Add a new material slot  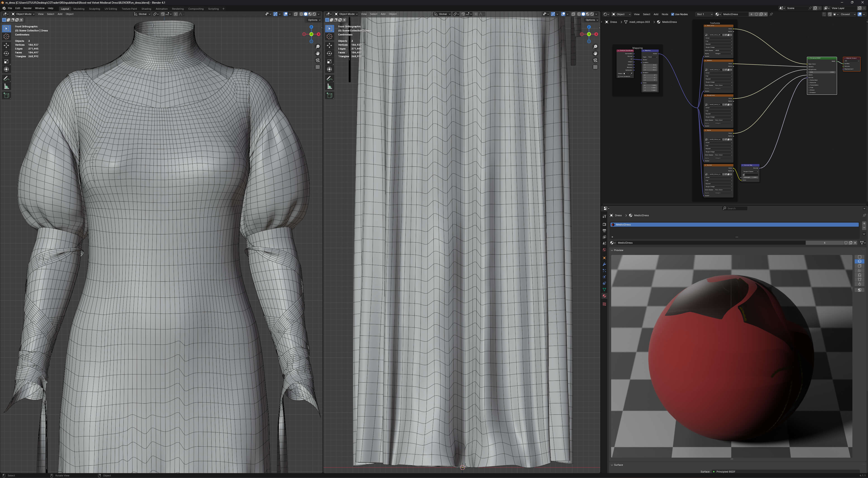[864, 224]
